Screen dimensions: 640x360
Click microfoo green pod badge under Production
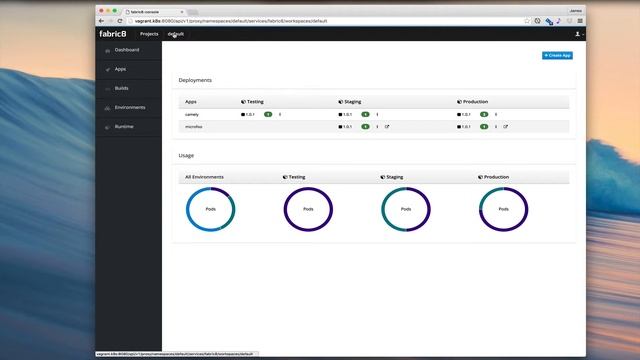coord(484,127)
